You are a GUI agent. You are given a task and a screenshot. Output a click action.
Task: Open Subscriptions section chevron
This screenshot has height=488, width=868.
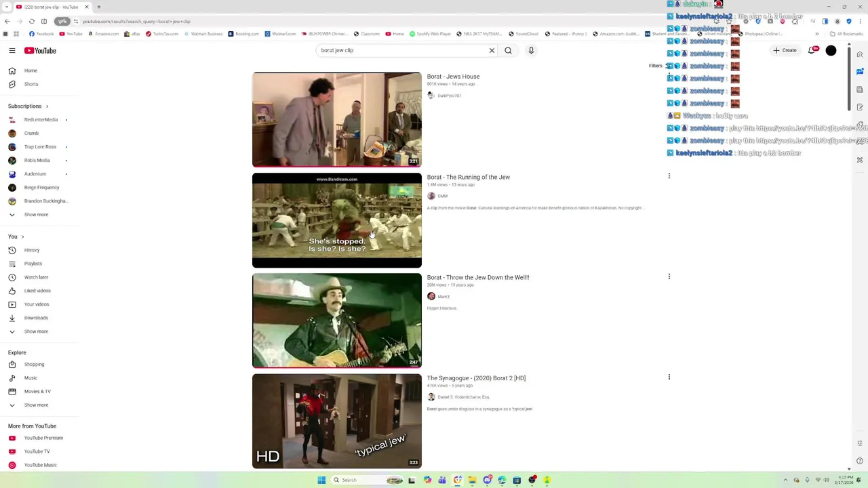tap(47, 106)
